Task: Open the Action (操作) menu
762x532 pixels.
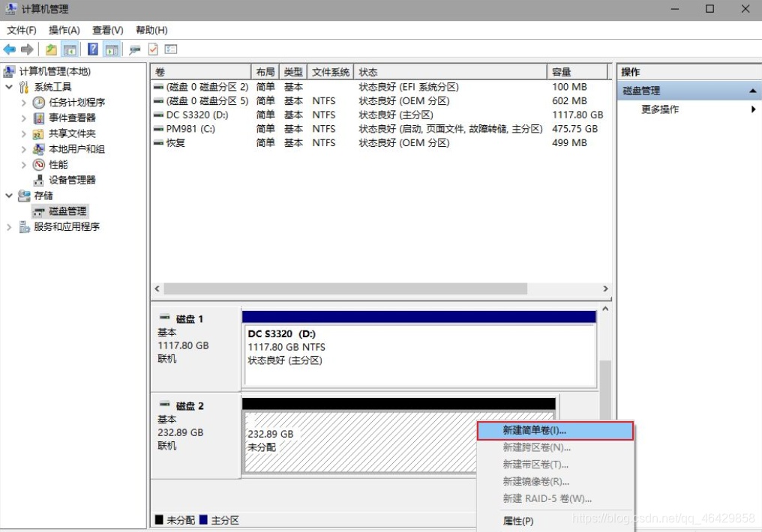Action: (64, 30)
